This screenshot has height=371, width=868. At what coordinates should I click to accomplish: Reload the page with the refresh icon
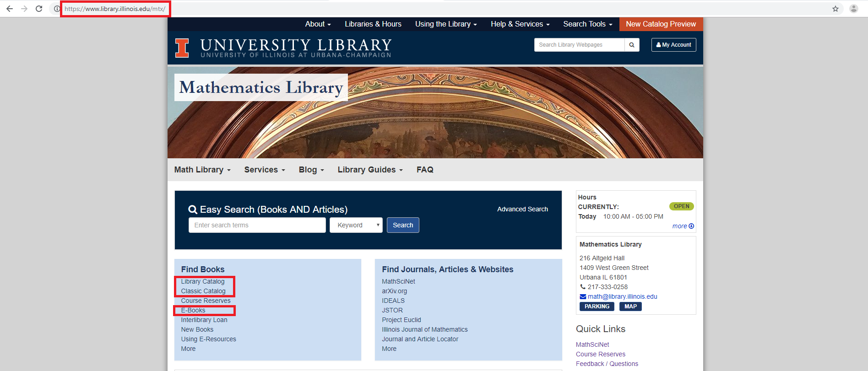39,9
